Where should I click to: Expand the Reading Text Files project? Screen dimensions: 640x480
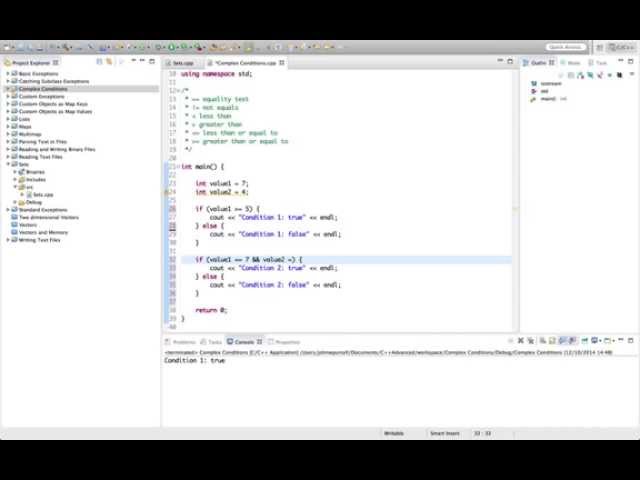[x=8, y=157]
